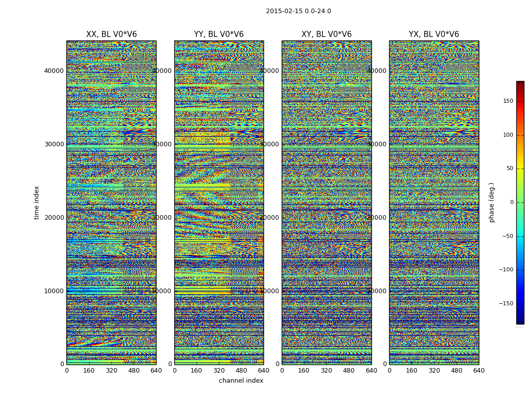Click XX panel x-tick '320'
The image size is (532, 405).
[111, 371]
